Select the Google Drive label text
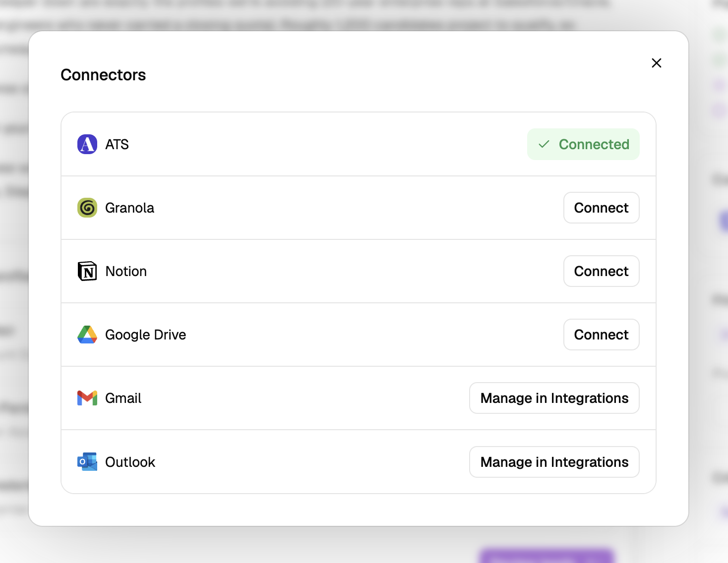 [146, 335]
